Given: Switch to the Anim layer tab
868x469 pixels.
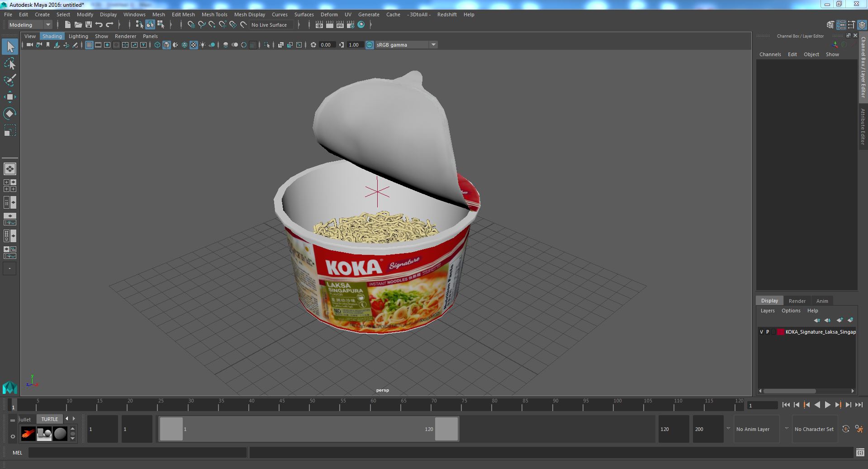Looking at the screenshot, I should [x=822, y=301].
